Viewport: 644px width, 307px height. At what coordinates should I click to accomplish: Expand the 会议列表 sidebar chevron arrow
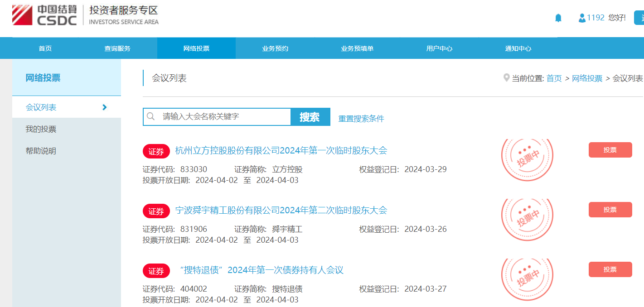[x=105, y=107]
